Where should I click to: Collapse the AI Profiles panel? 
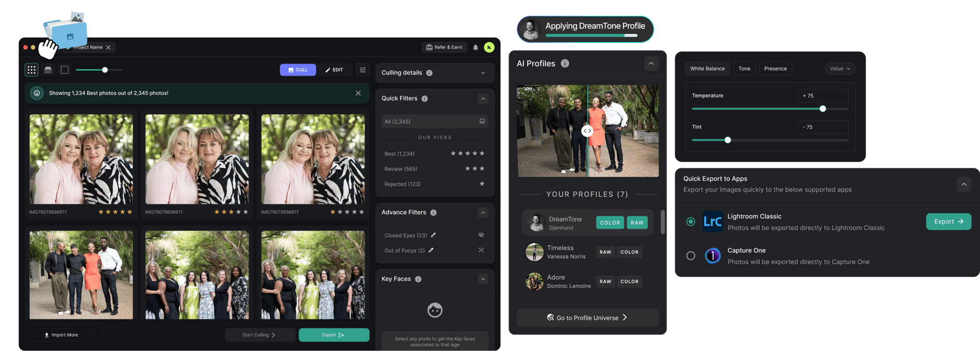pyautogui.click(x=651, y=64)
